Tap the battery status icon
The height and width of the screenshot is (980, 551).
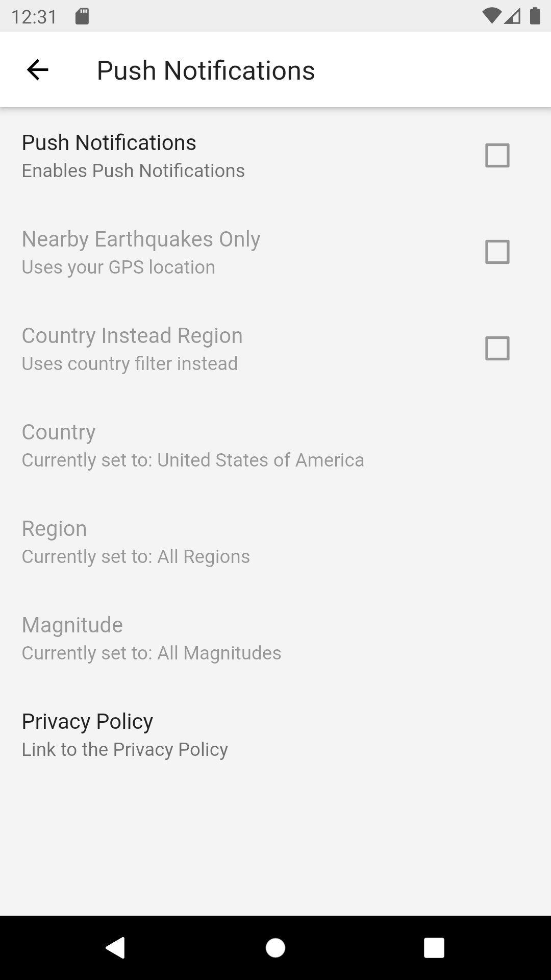(x=535, y=16)
